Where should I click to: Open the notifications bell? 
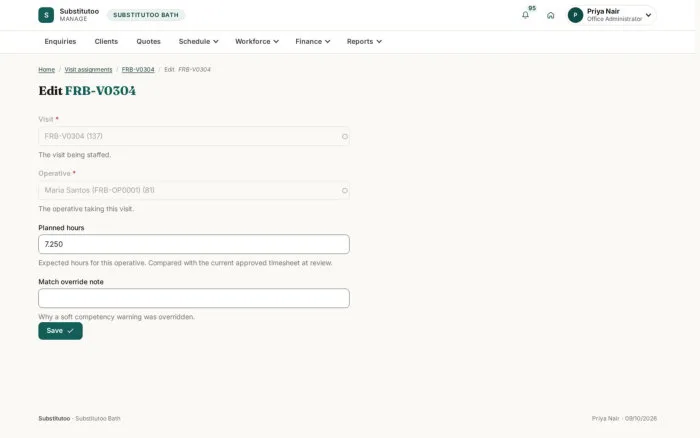525,15
